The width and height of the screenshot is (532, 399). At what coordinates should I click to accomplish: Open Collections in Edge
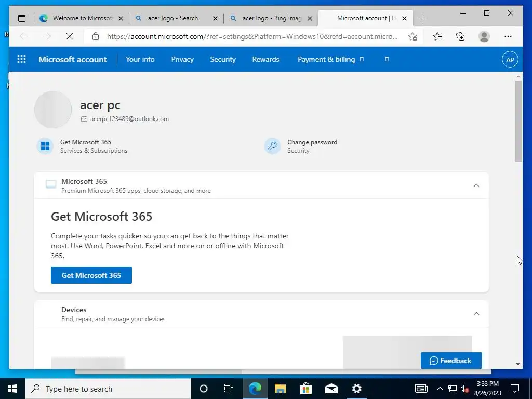[x=460, y=36]
